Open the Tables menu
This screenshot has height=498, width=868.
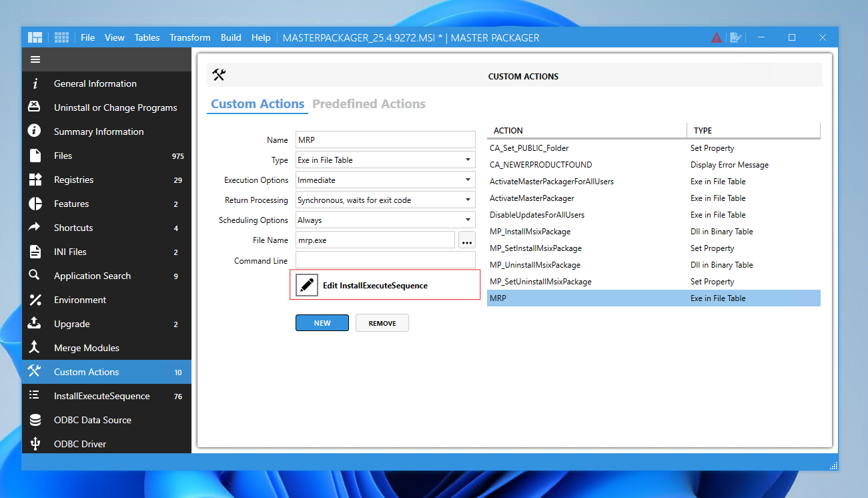[x=147, y=37]
